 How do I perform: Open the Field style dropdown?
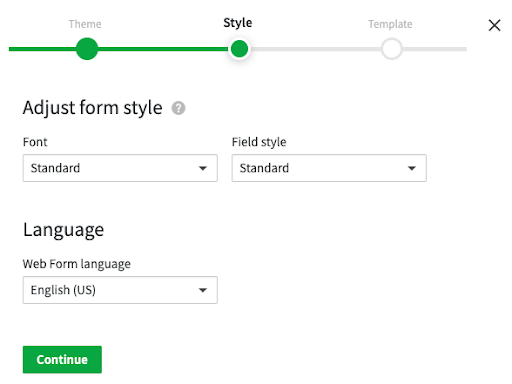point(329,168)
